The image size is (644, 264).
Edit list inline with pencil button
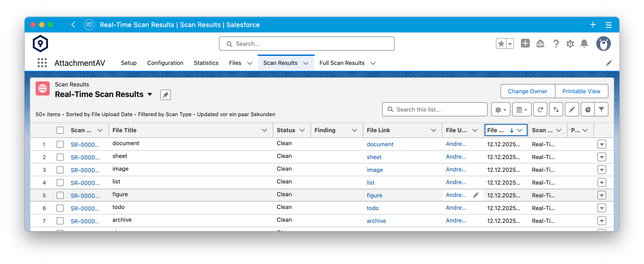[x=572, y=109]
